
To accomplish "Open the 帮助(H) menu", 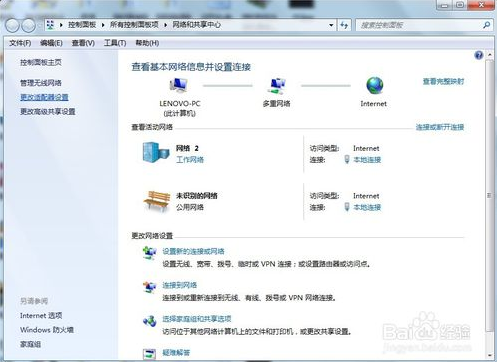I will 147,43.
